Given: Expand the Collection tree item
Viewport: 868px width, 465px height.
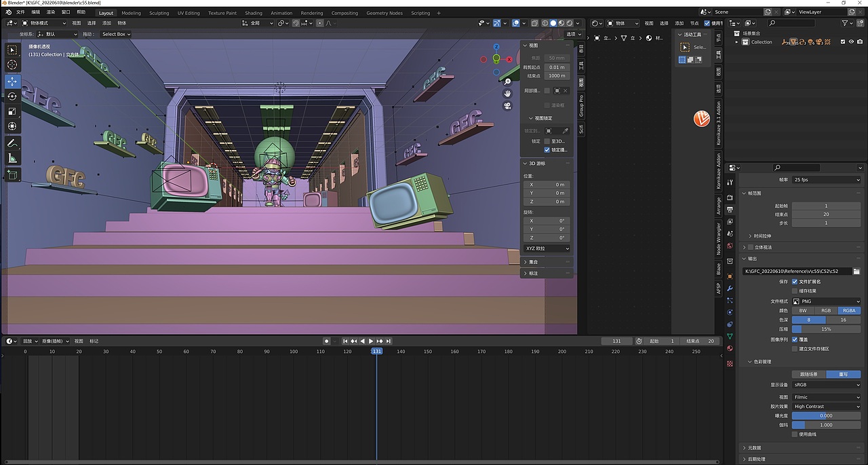Looking at the screenshot, I should (x=737, y=42).
